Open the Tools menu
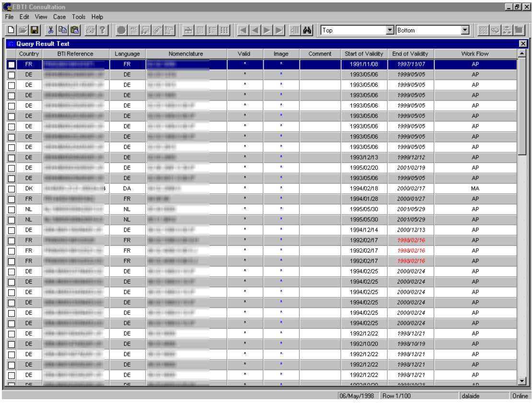The image size is (532, 403). pos(79,17)
